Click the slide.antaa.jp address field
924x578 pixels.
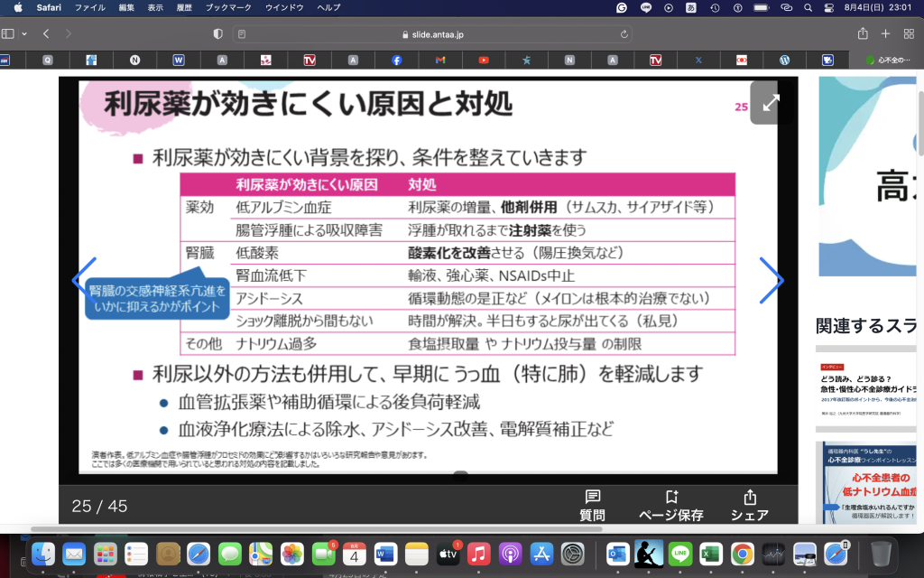tap(431, 34)
